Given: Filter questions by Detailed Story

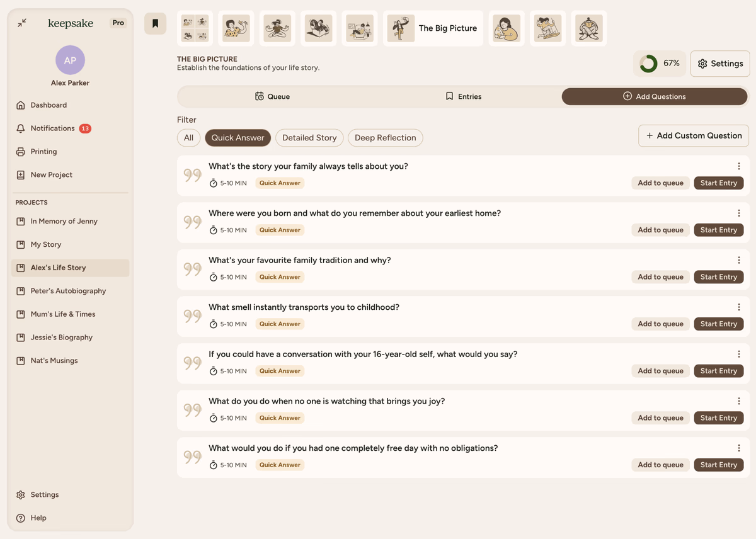Looking at the screenshot, I should [309, 138].
